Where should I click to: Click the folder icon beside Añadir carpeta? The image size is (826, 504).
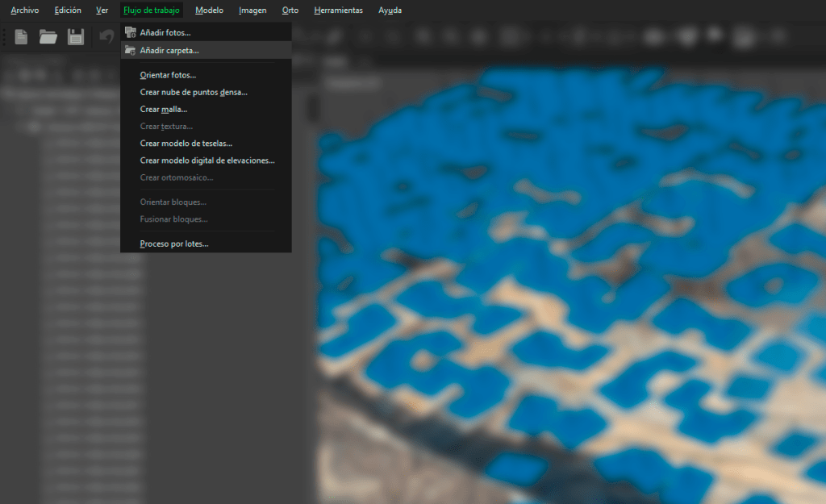point(130,50)
